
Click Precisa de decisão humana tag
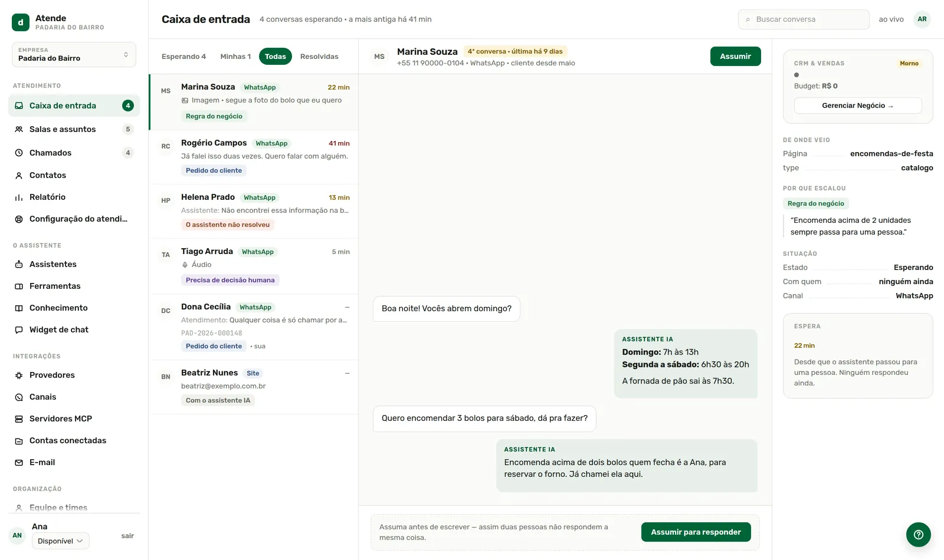click(230, 280)
